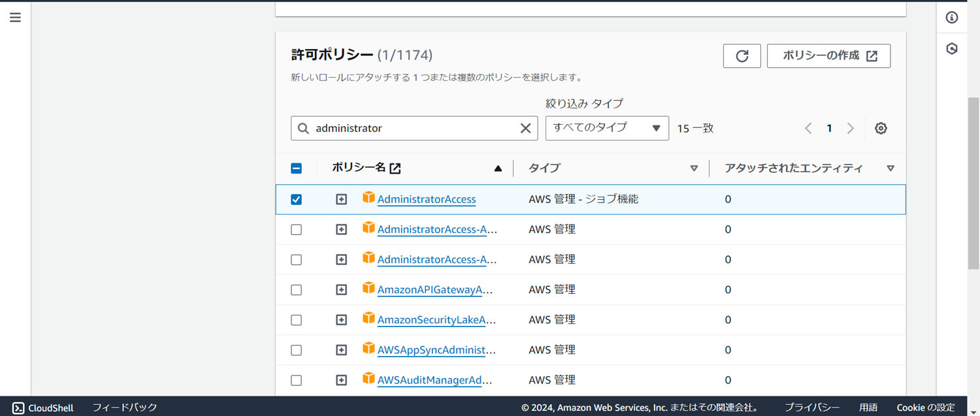
Task: Toggle the select-all header checkbox
Action: 296,168
